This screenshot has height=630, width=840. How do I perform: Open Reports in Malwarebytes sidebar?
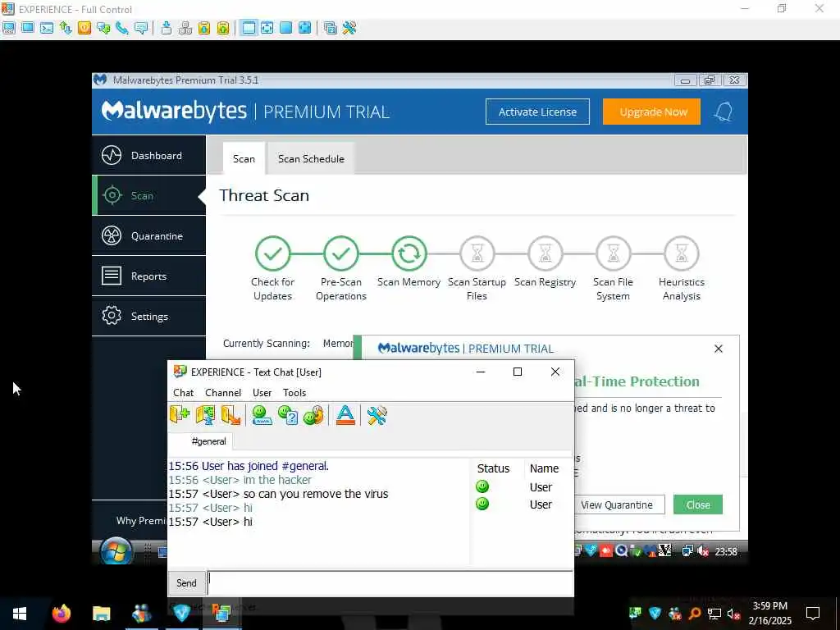(x=149, y=276)
